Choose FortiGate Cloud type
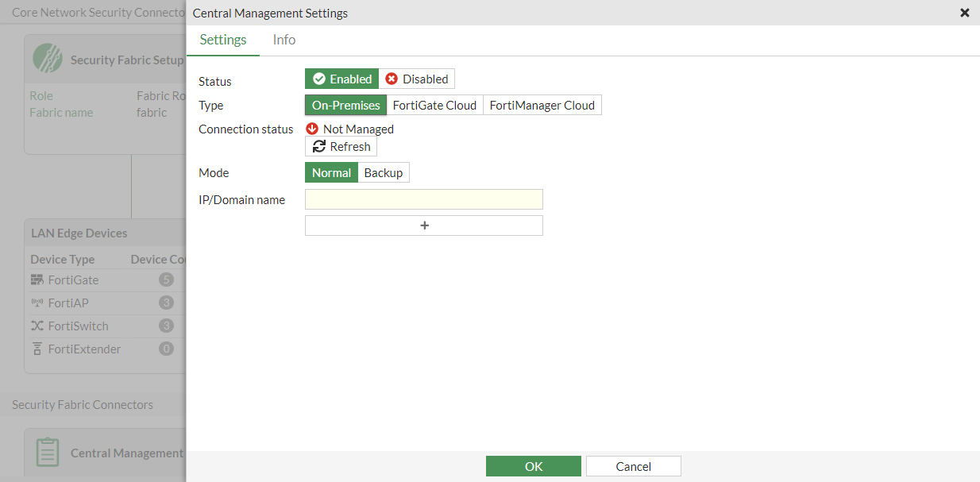 tap(434, 105)
